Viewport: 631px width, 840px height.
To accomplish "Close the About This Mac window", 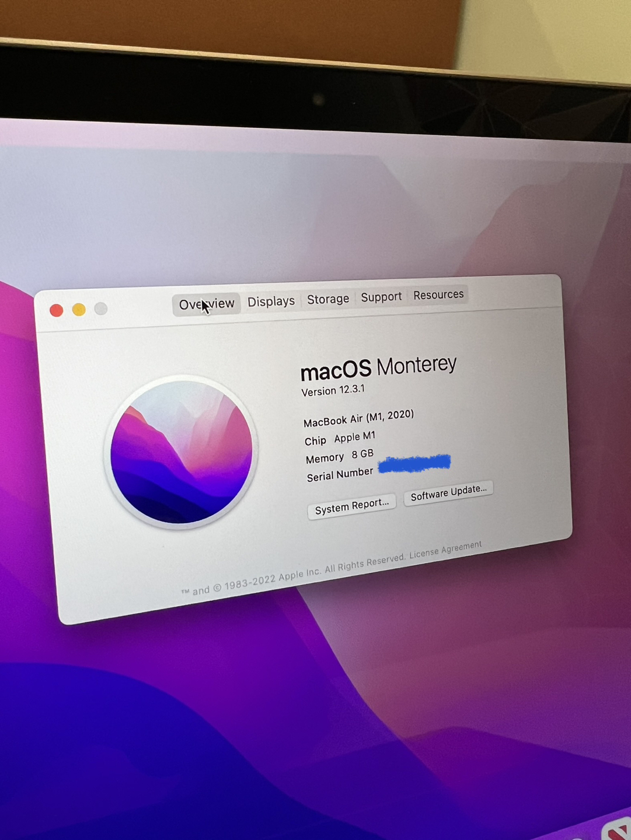I will coord(57,310).
